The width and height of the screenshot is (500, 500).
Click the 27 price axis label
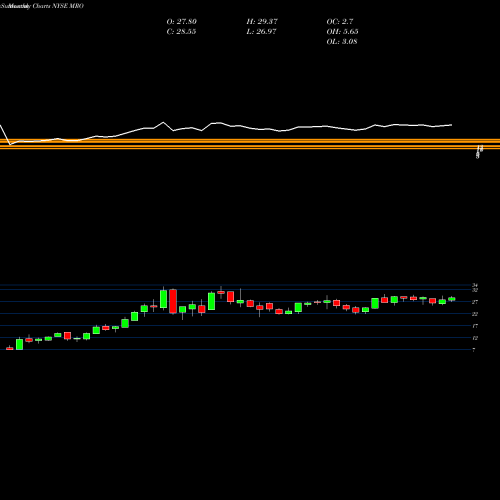[475, 302]
